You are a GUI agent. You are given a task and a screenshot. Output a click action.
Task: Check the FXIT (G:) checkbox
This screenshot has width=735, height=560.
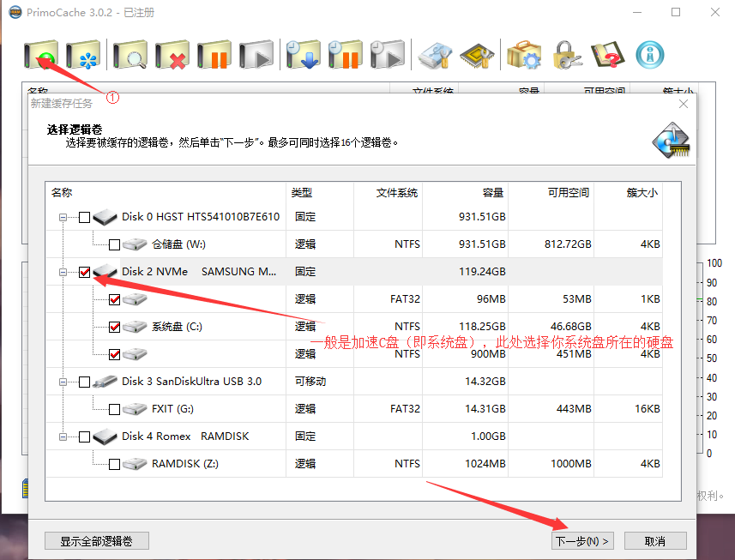point(114,410)
